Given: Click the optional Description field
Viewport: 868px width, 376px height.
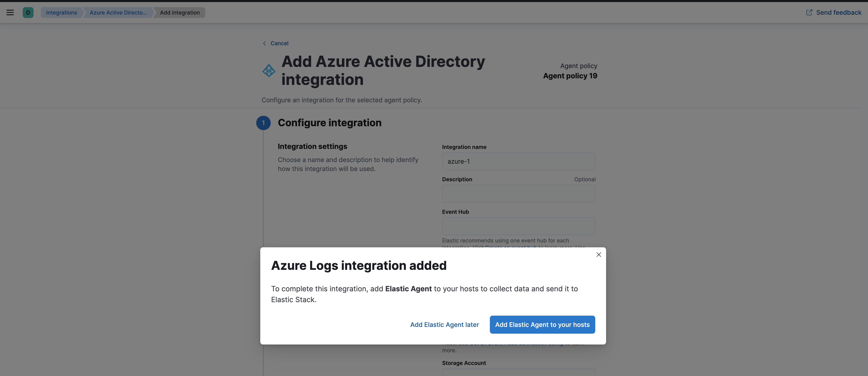Looking at the screenshot, I should [x=518, y=194].
